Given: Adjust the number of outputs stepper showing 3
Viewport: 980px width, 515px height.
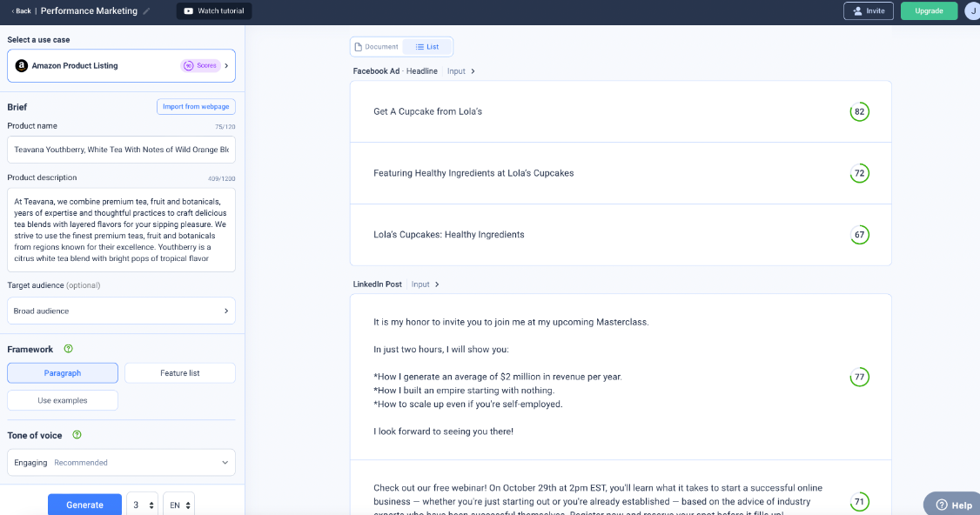Looking at the screenshot, I should (x=143, y=505).
